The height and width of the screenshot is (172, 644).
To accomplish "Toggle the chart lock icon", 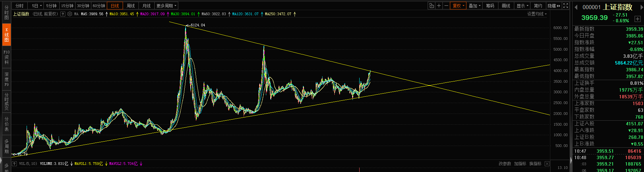I will pos(431,6).
